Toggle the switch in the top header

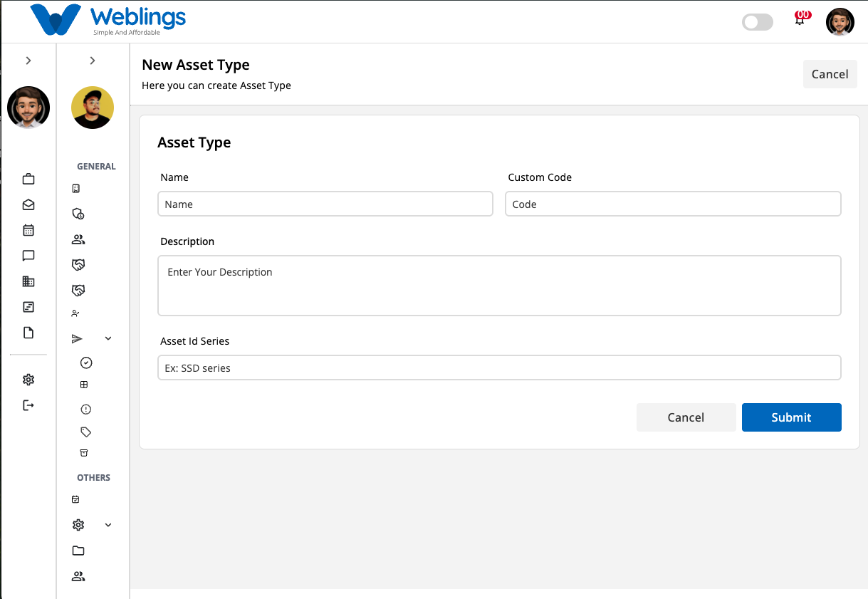(758, 22)
